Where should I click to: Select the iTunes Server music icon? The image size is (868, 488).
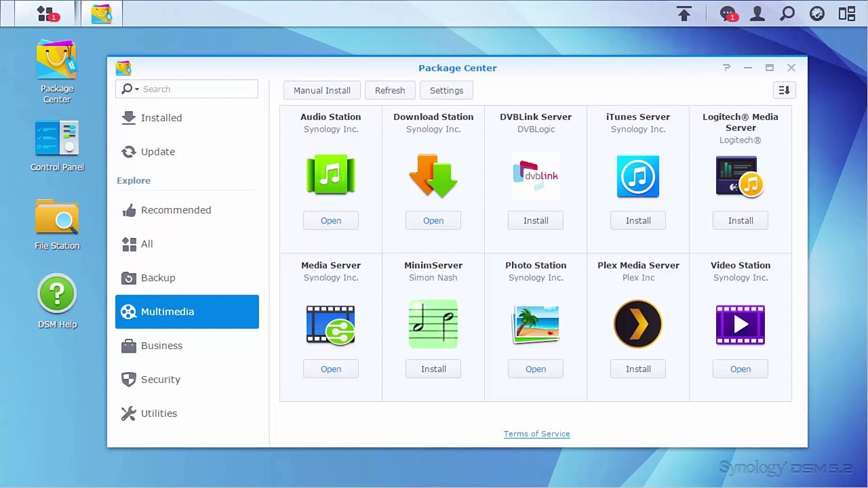(x=638, y=176)
